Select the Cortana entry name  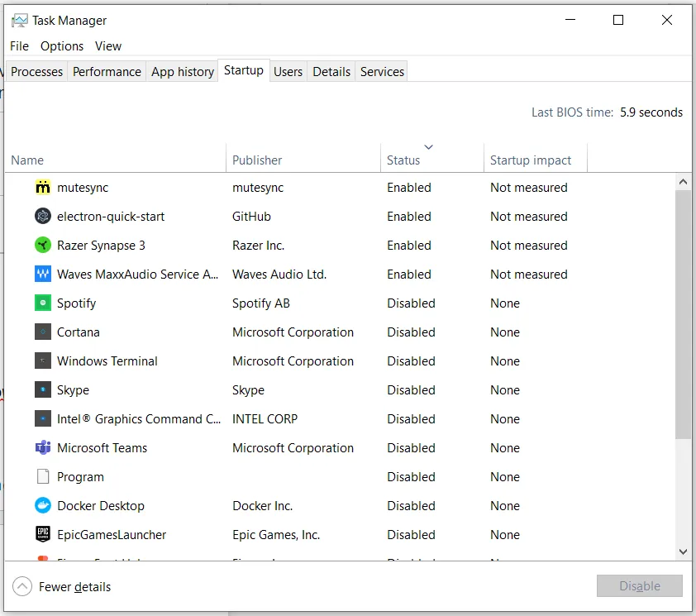[x=79, y=332]
